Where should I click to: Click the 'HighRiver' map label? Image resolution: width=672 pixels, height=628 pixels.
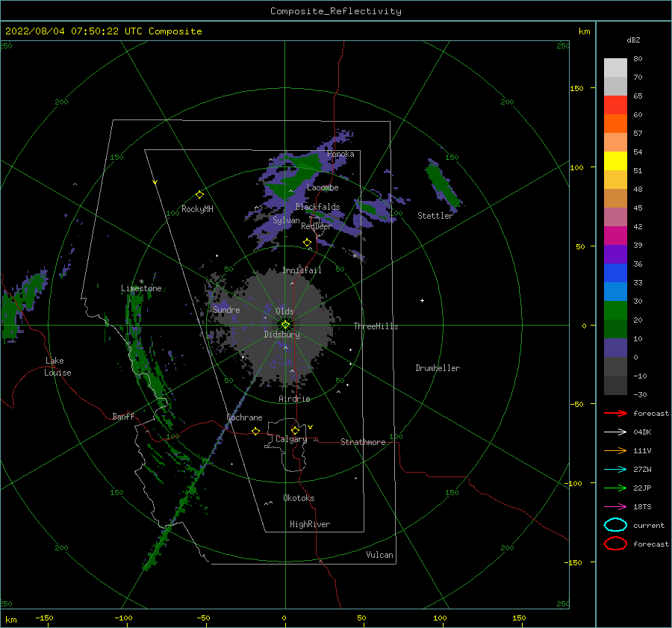[x=310, y=524]
